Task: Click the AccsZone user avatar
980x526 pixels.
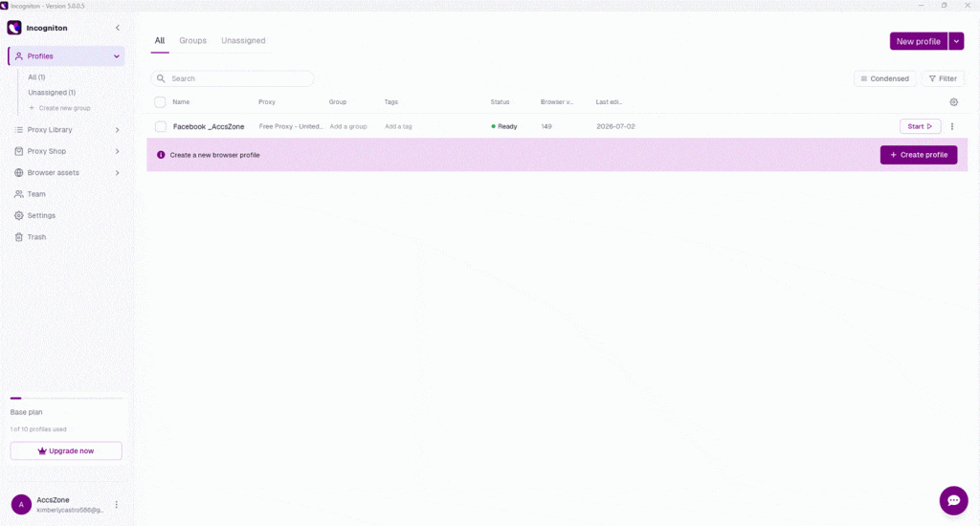Action: pos(21,505)
